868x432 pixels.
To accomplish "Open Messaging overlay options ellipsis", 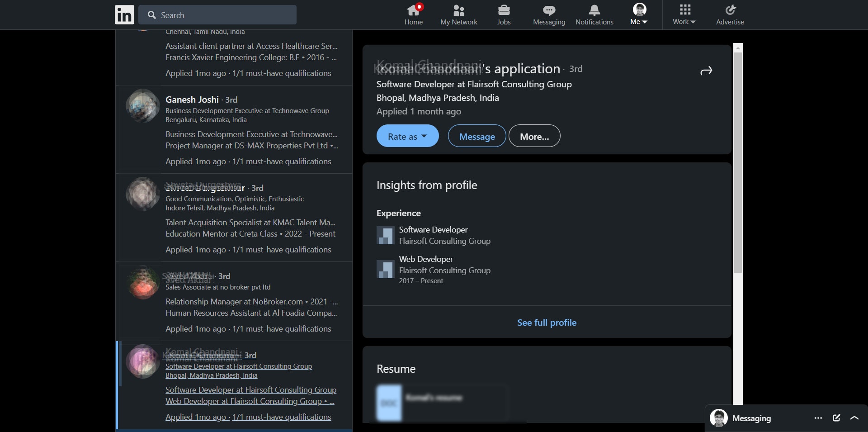I will (x=818, y=418).
